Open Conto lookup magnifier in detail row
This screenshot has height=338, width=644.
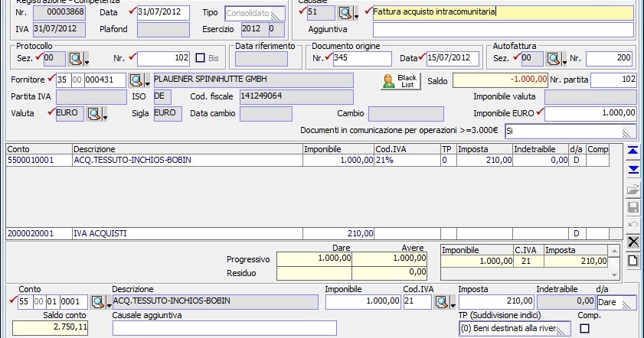(x=98, y=302)
